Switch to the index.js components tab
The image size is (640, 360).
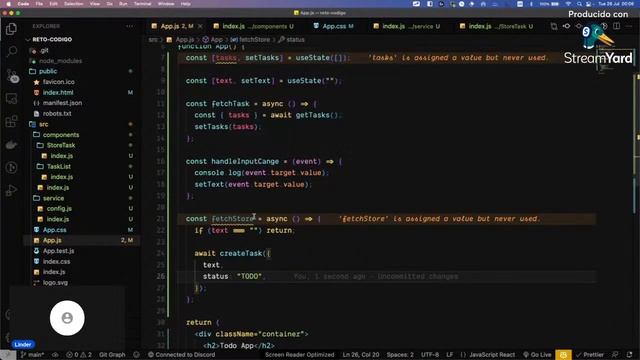tap(253, 26)
